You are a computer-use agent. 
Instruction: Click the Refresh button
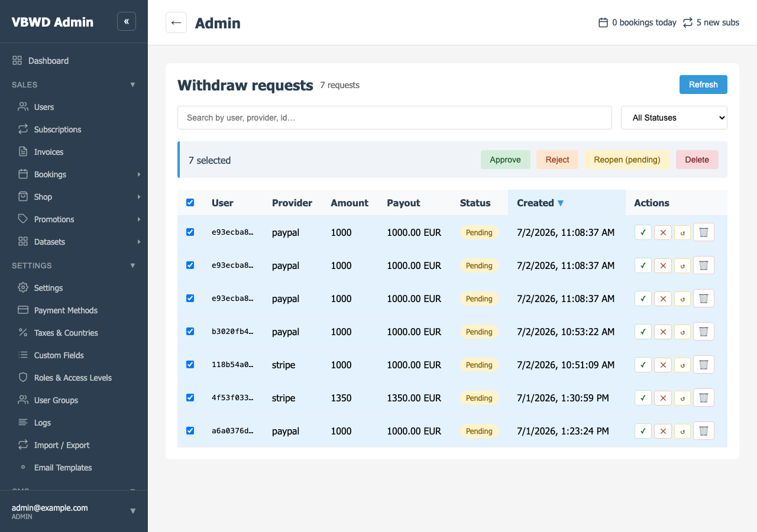pyautogui.click(x=703, y=85)
